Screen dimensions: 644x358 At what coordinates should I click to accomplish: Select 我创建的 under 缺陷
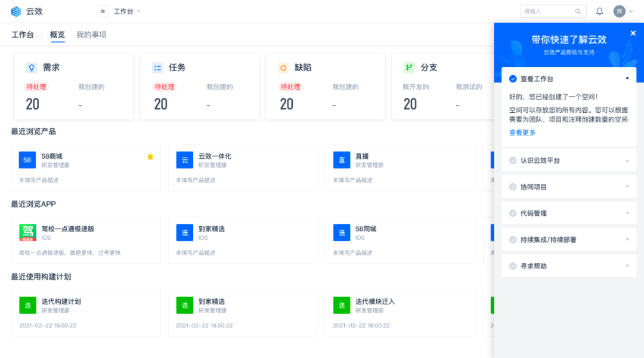[x=345, y=87]
